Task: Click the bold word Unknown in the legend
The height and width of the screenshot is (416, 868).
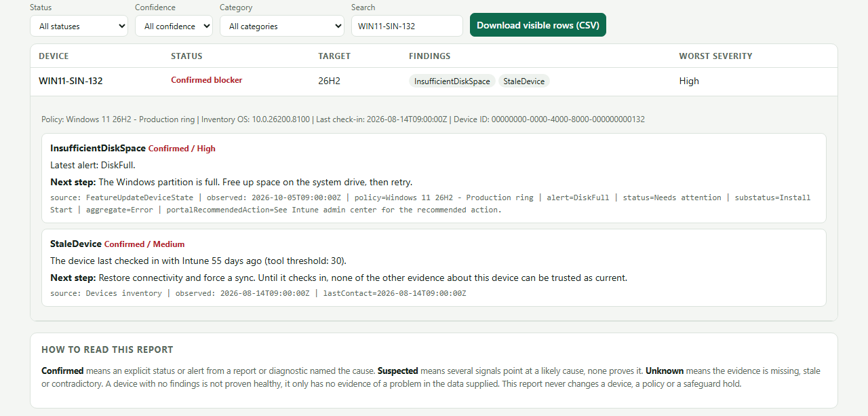Action: [x=665, y=371]
